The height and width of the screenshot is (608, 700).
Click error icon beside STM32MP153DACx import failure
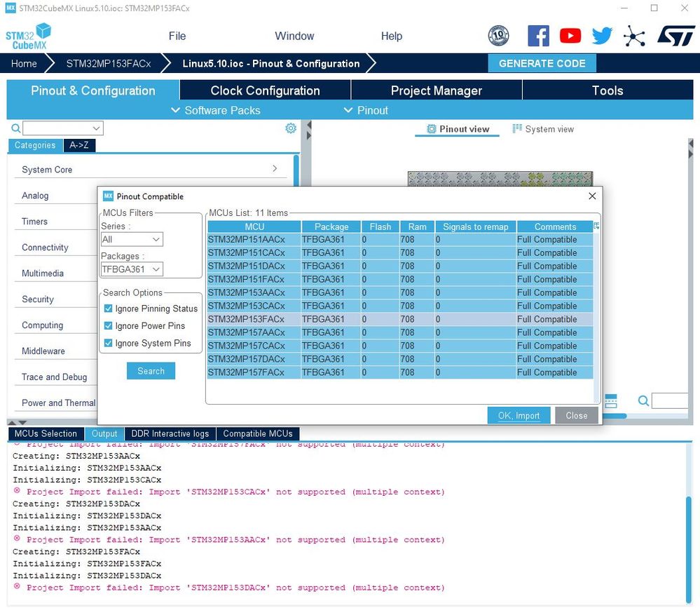pos(17,586)
